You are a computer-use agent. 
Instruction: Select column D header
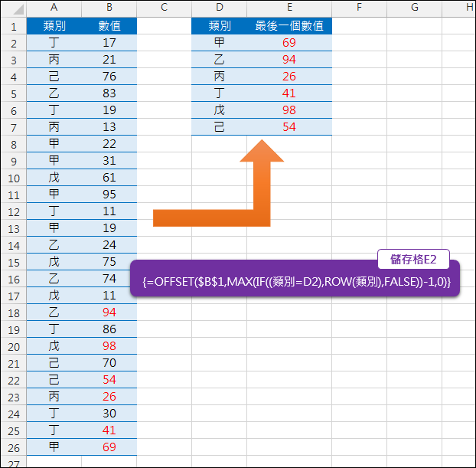click(219, 8)
